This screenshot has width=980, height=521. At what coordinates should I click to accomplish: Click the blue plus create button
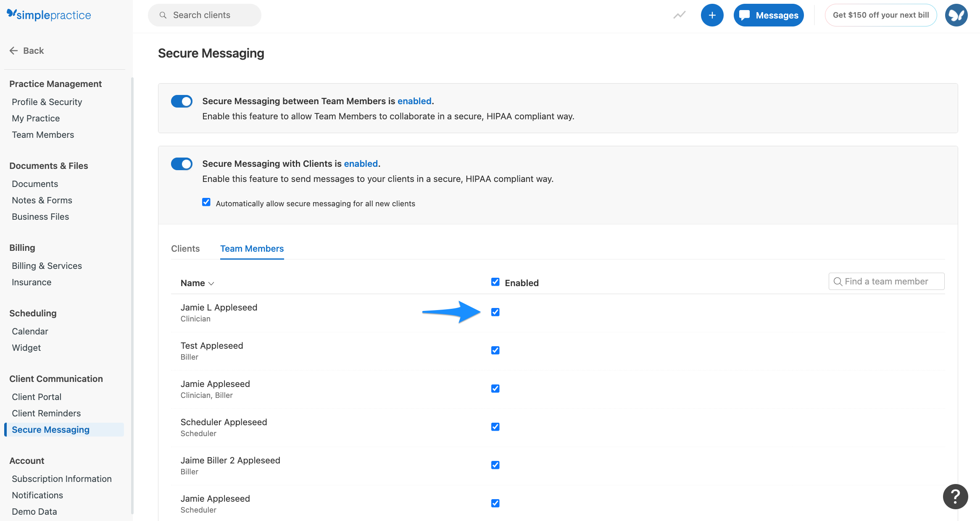(712, 15)
